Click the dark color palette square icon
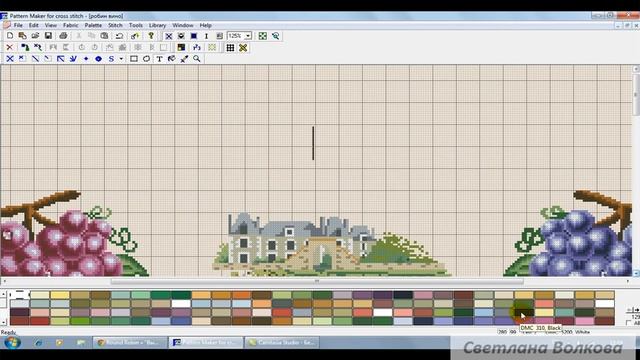640x360 pixels. (181, 47)
